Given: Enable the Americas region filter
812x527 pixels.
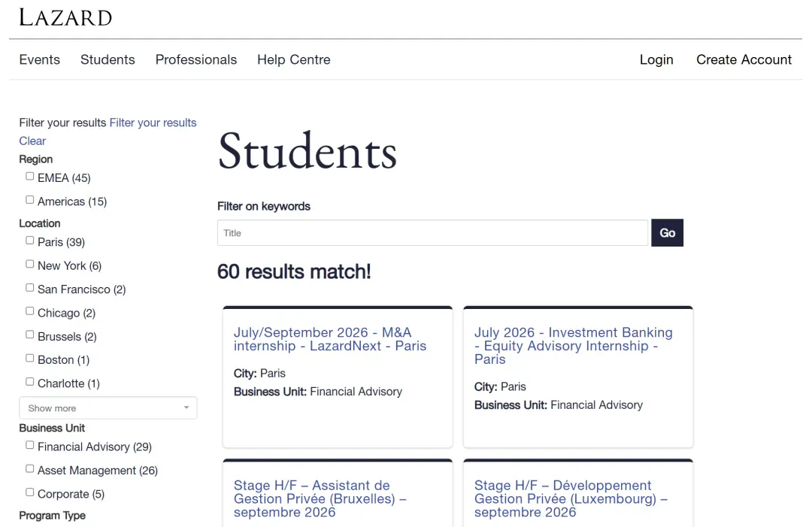Looking at the screenshot, I should tap(30, 200).
